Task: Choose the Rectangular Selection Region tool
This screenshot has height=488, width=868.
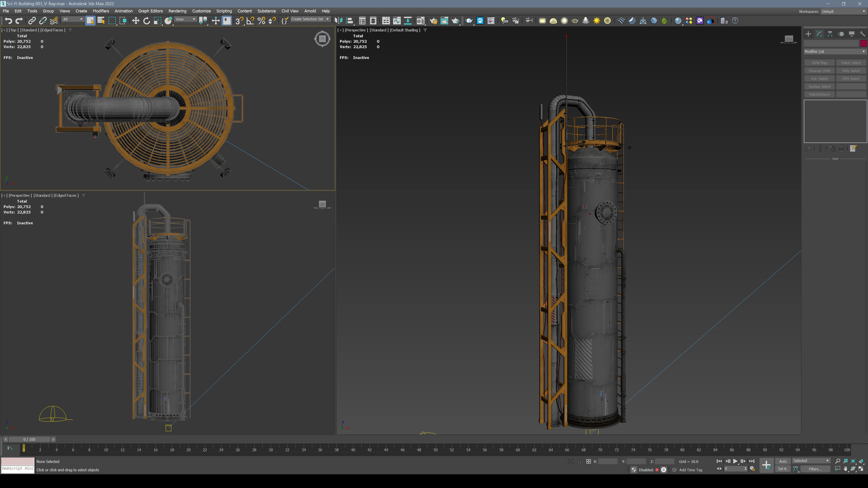Action: tap(112, 21)
